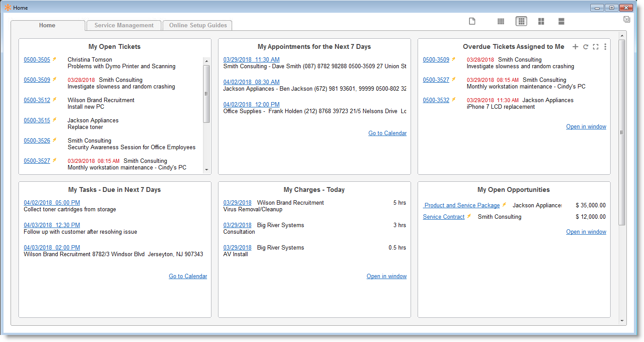Add an item using the plus icon in Overdue Tickets

[575, 47]
